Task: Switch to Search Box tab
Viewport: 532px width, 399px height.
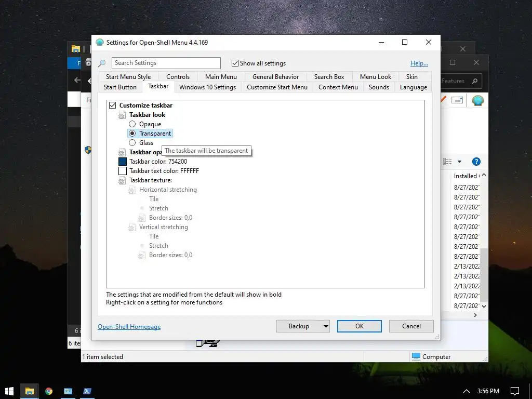Action: [x=329, y=77]
